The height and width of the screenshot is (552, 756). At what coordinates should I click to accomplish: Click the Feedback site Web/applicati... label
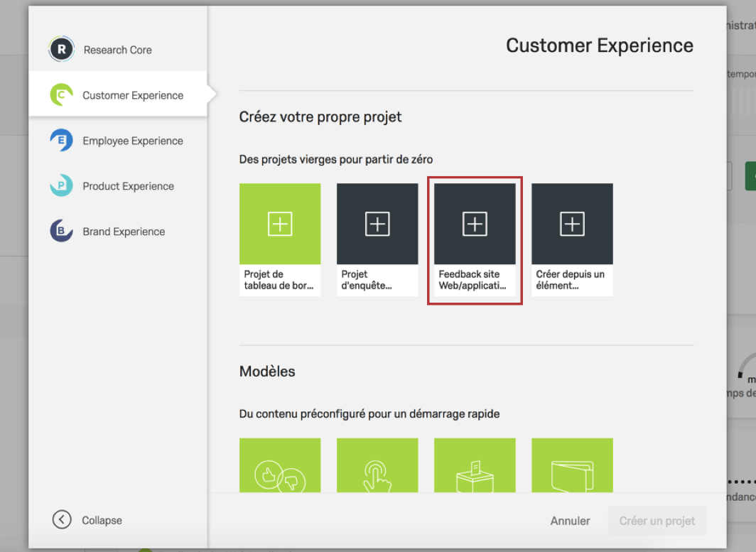[x=472, y=280]
